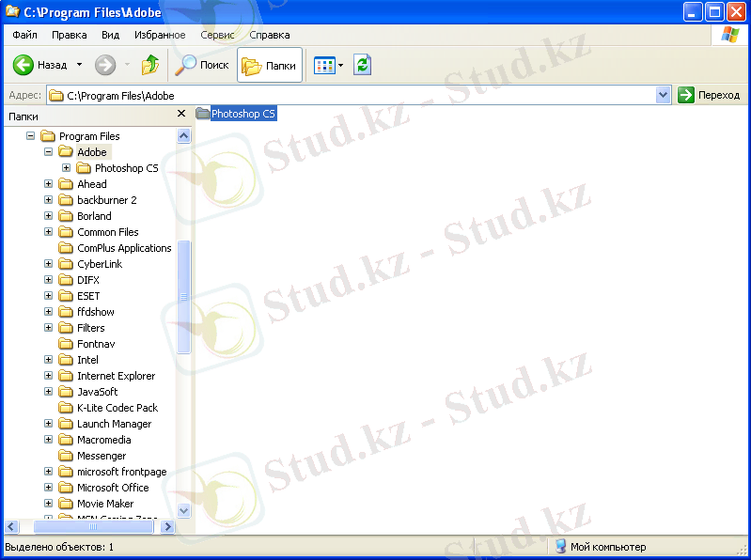The image size is (751, 560).
Task: Open the Сервис menu
Action: [x=217, y=35]
